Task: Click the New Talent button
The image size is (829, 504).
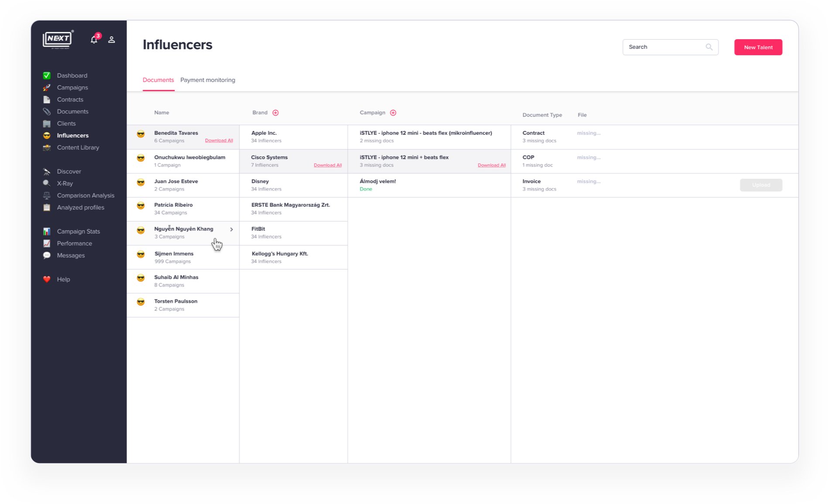Action: tap(758, 47)
